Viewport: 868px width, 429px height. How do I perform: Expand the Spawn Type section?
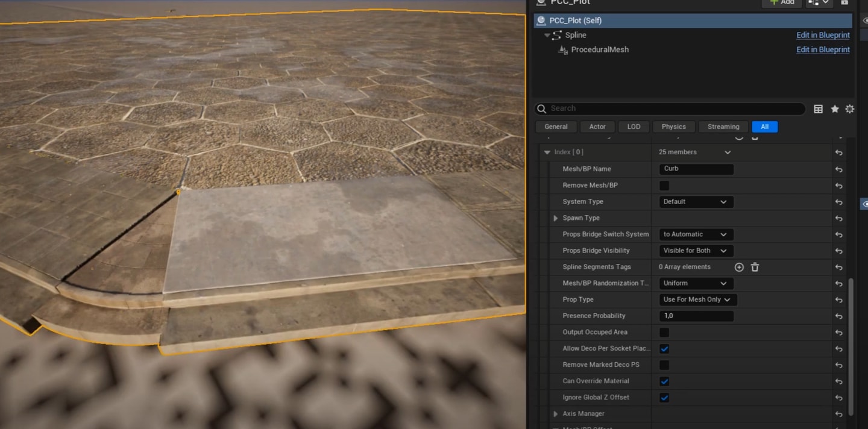pos(556,218)
